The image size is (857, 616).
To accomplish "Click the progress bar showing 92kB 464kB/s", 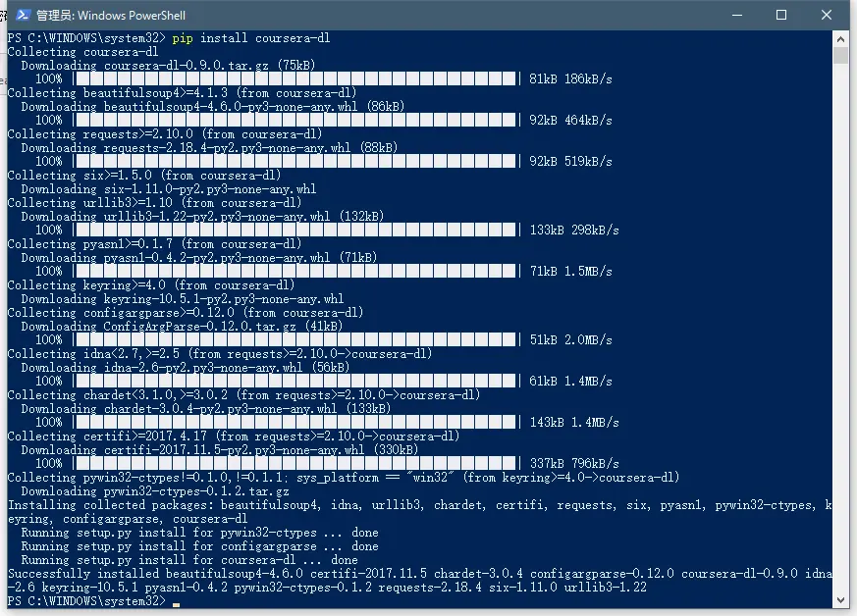I will (x=296, y=120).
